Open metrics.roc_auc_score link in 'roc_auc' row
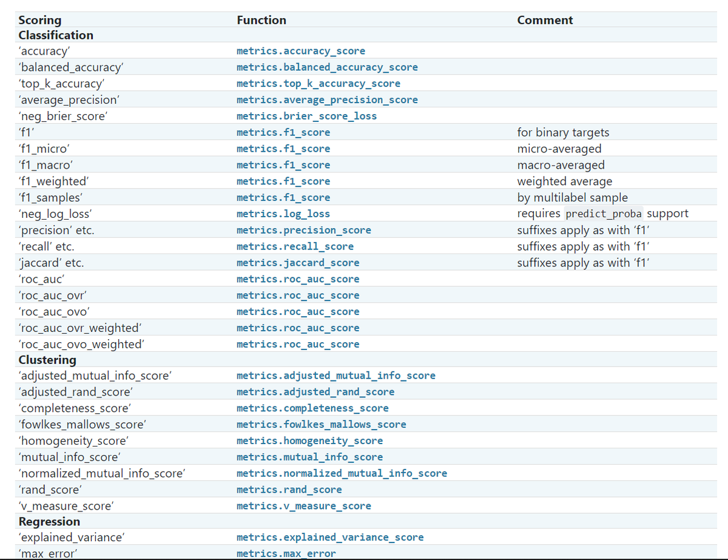Viewport: 728px width, 560px height. pyautogui.click(x=298, y=279)
